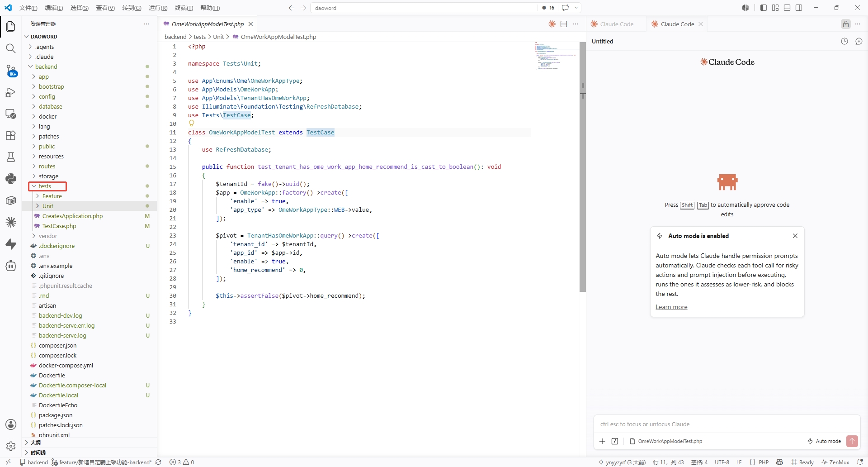The image size is (868, 467).
Task: Follow the Learn more link
Action: pos(671,307)
